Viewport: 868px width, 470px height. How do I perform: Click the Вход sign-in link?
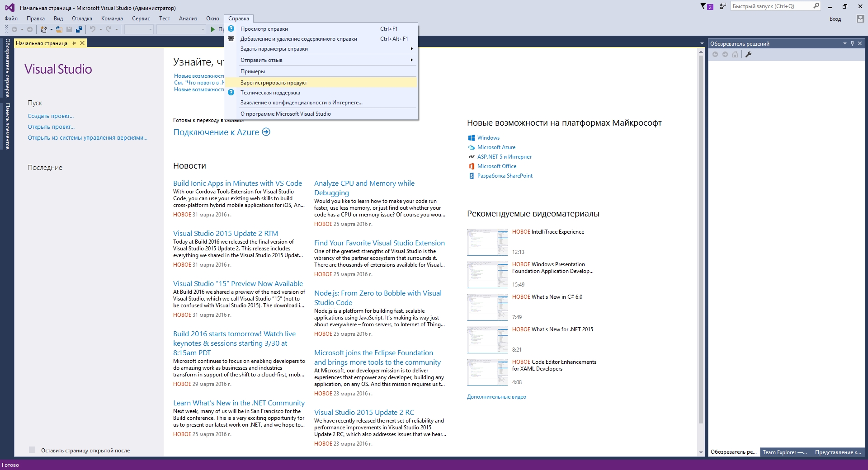click(x=835, y=19)
